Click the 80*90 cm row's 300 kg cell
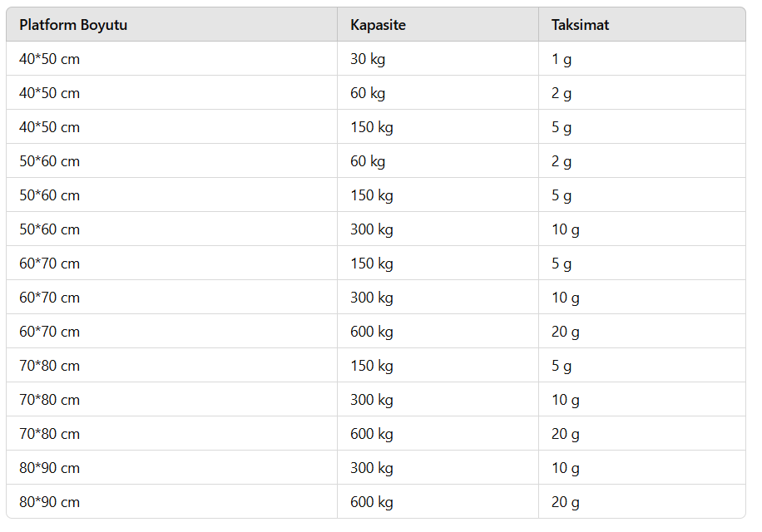 (438, 468)
